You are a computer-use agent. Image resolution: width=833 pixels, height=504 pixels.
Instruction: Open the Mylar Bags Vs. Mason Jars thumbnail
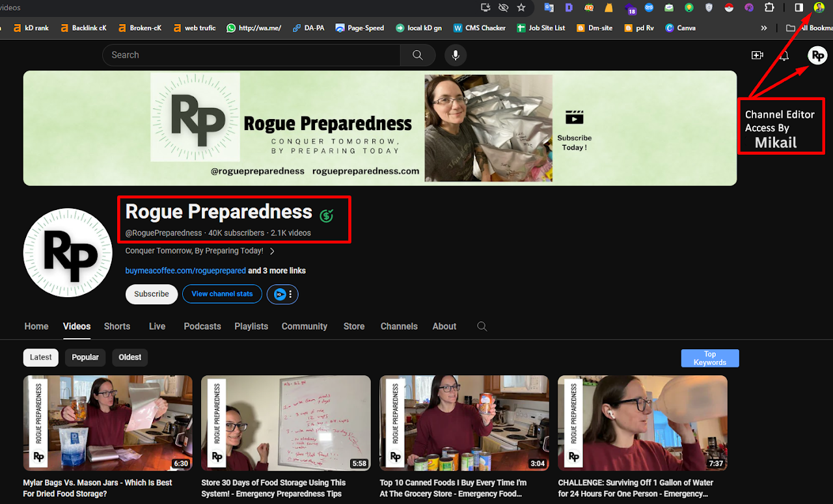click(108, 423)
